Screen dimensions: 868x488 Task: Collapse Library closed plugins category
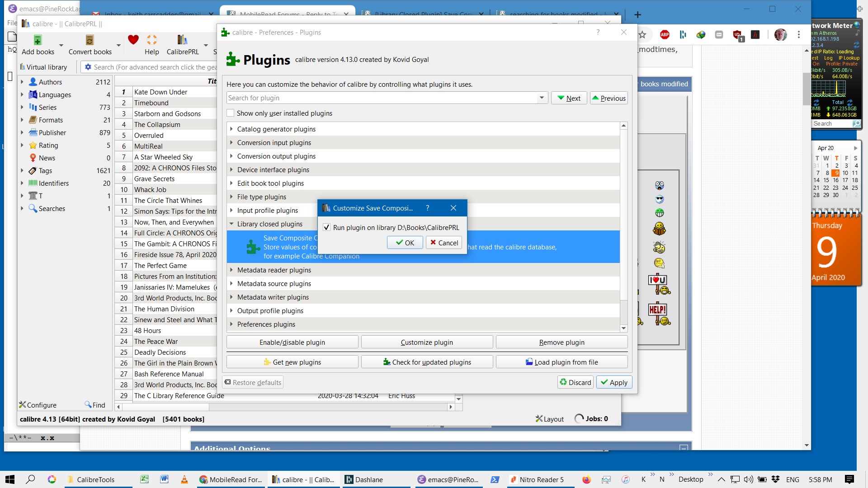(x=231, y=224)
